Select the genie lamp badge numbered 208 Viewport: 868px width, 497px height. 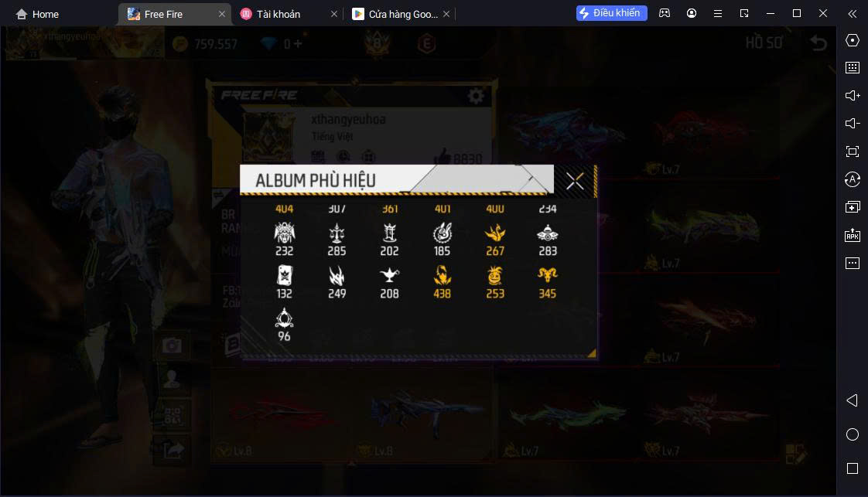click(x=390, y=275)
